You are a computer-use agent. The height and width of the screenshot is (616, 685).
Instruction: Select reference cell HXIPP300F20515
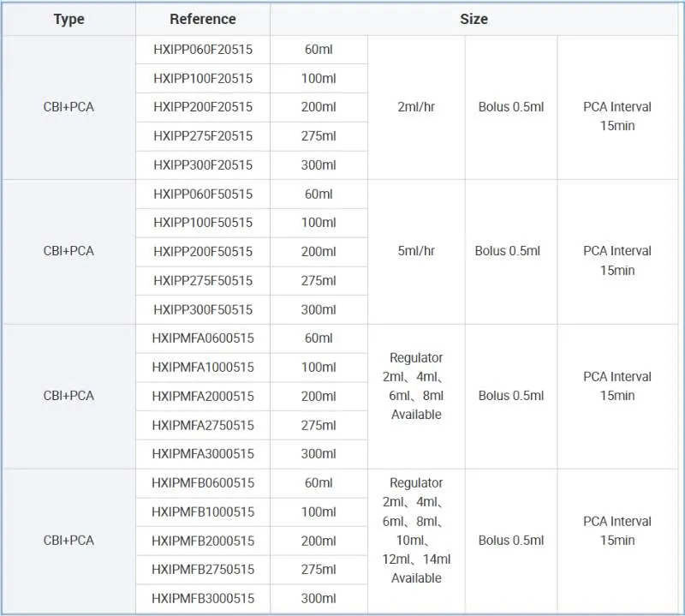(x=203, y=164)
